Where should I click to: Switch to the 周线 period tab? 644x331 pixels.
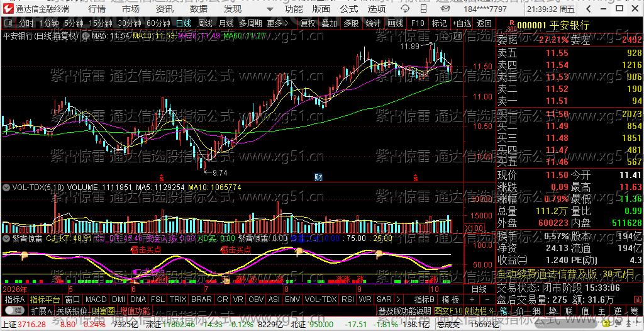(x=205, y=23)
